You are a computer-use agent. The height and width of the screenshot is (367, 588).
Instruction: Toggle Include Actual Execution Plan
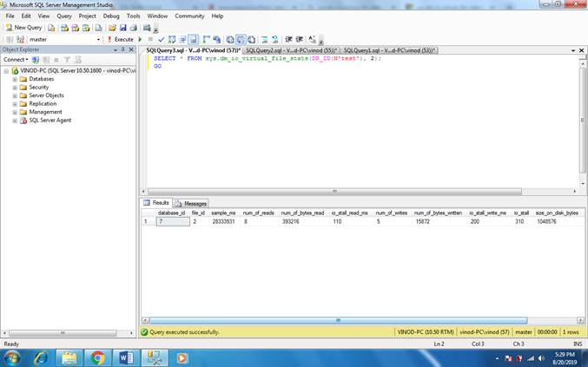tap(206, 39)
